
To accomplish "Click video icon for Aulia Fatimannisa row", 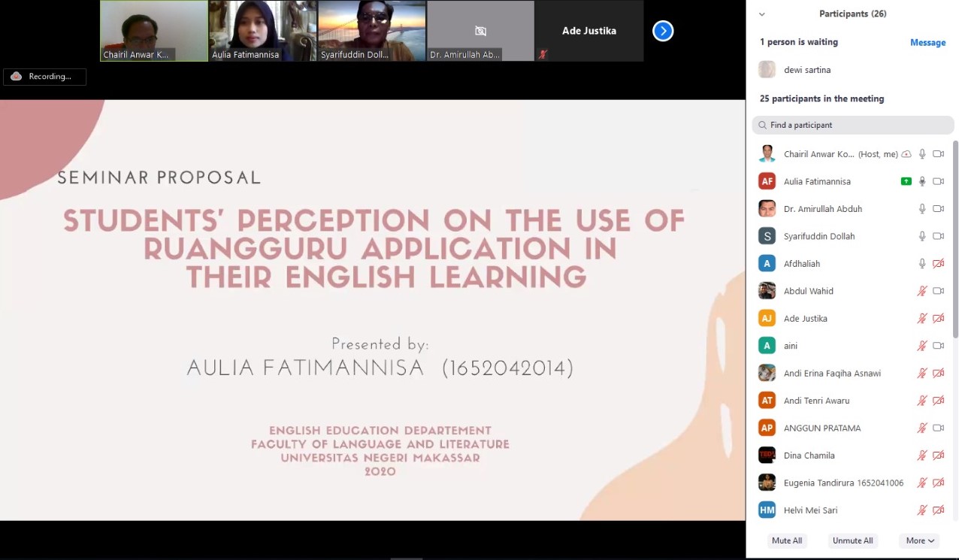I will click(938, 181).
